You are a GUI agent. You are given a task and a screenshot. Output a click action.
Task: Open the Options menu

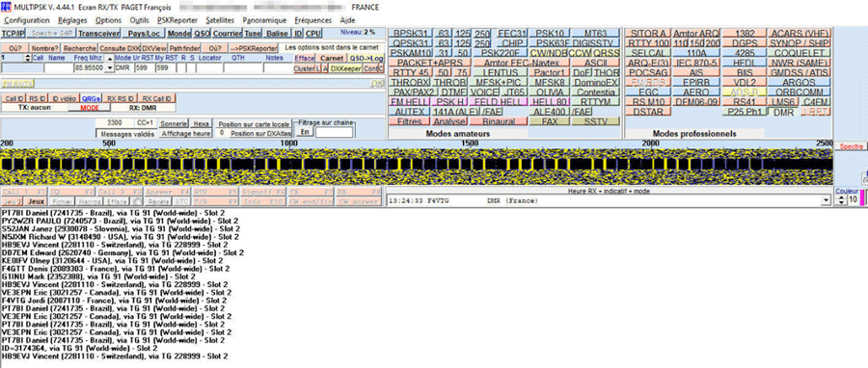click(x=108, y=20)
